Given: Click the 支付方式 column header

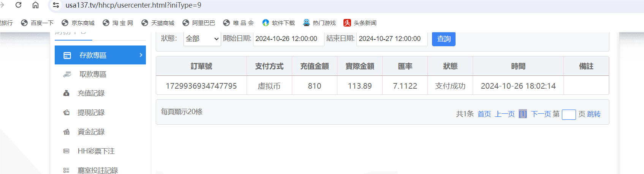Looking at the screenshot, I should pyautogui.click(x=269, y=66).
